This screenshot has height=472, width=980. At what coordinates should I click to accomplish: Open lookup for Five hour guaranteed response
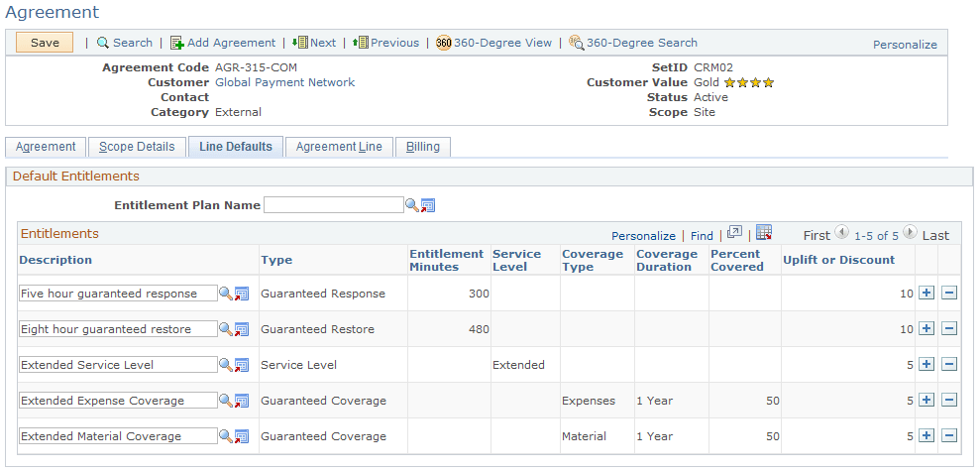pyautogui.click(x=225, y=294)
